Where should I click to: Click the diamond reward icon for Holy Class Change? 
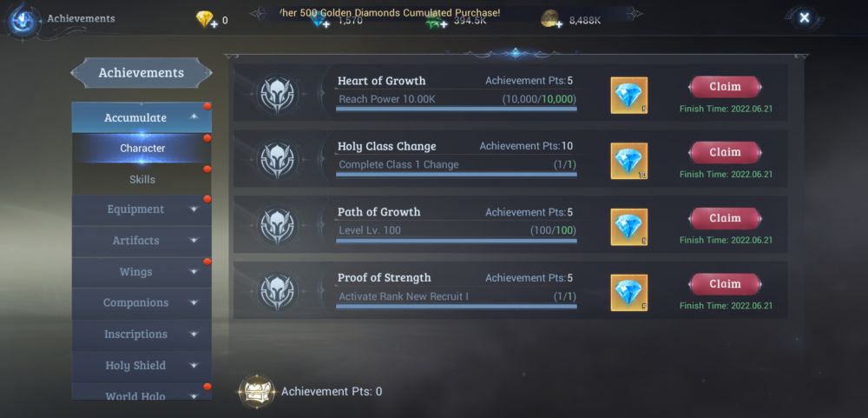628,161
